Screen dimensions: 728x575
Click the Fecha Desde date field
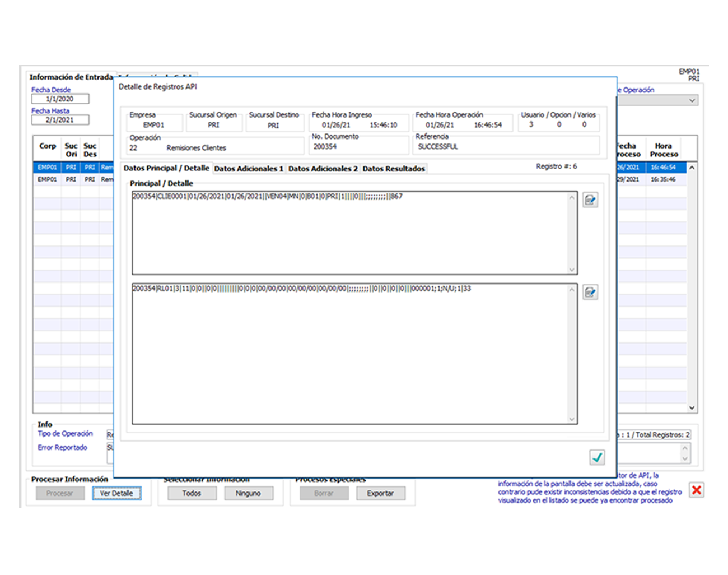point(60,99)
